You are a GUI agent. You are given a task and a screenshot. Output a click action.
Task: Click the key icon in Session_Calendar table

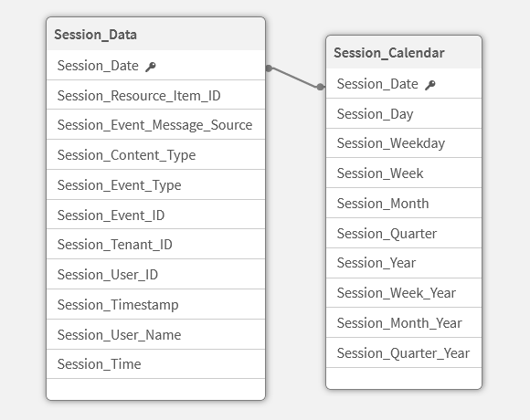coord(430,85)
